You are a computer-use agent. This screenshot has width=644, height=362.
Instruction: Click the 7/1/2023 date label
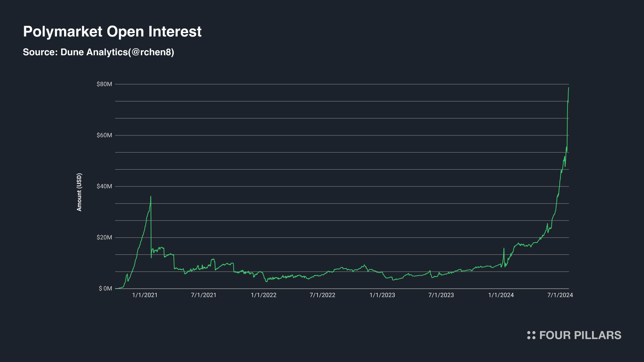[x=441, y=295]
